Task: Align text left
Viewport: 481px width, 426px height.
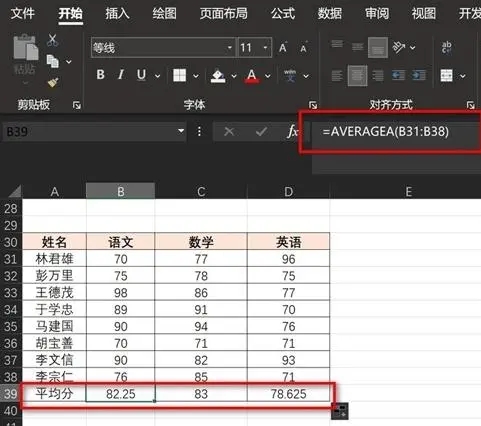Action: (x=337, y=75)
